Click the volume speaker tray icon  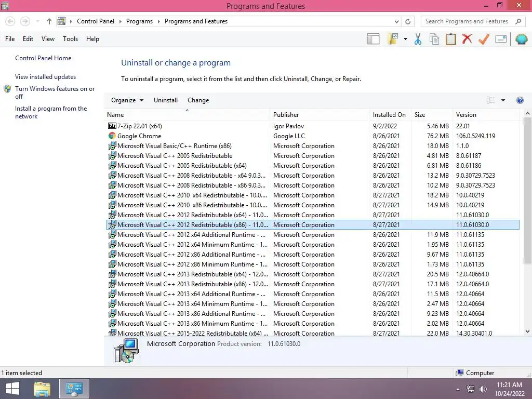pos(483,389)
